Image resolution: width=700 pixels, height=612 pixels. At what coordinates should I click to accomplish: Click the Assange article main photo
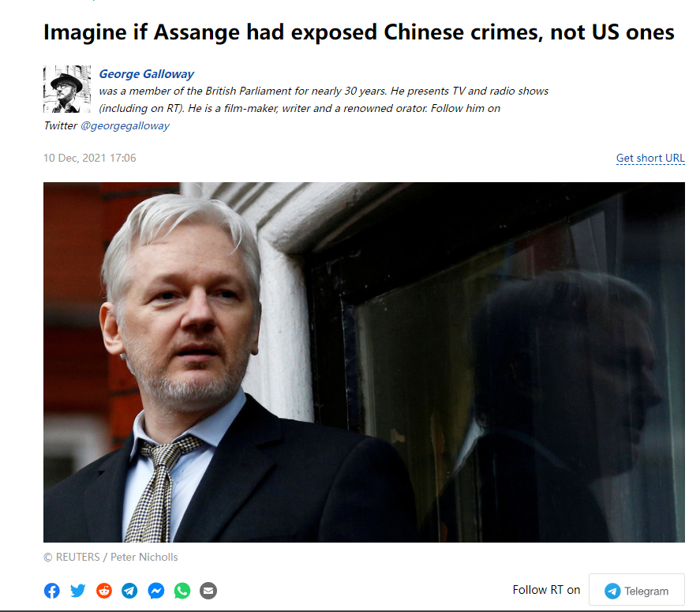[x=364, y=362]
